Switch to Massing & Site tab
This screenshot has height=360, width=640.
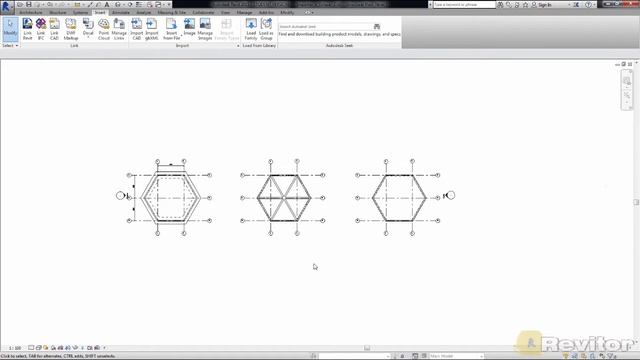click(x=172, y=13)
